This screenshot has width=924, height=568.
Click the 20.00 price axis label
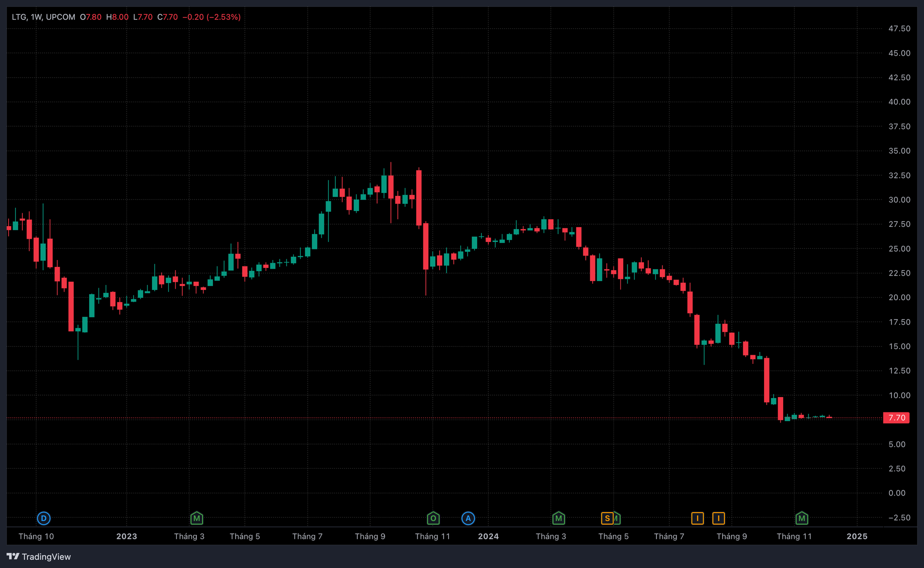click(x=899, y=297)
